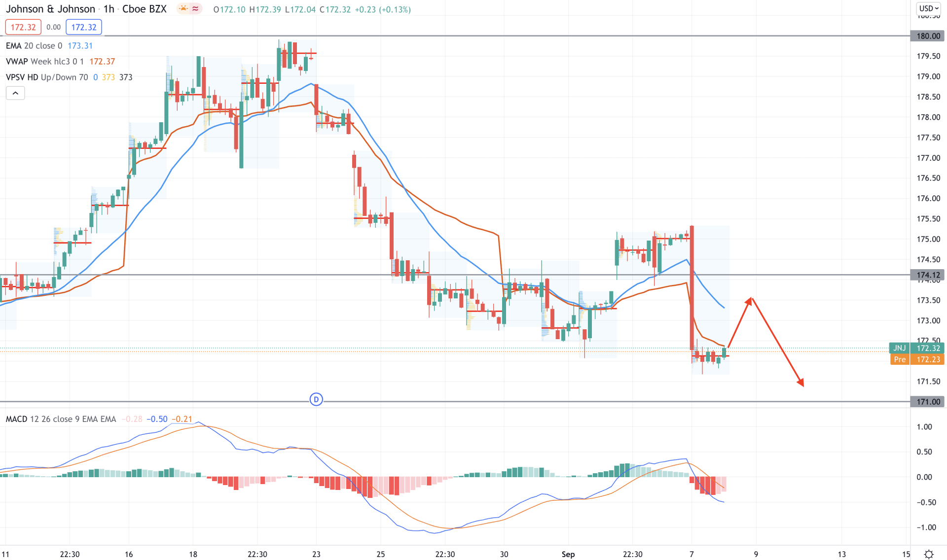This screenshot has width=947, height=560.
Task: Click the approximately-equal data status icon
Action: [196, 9]
